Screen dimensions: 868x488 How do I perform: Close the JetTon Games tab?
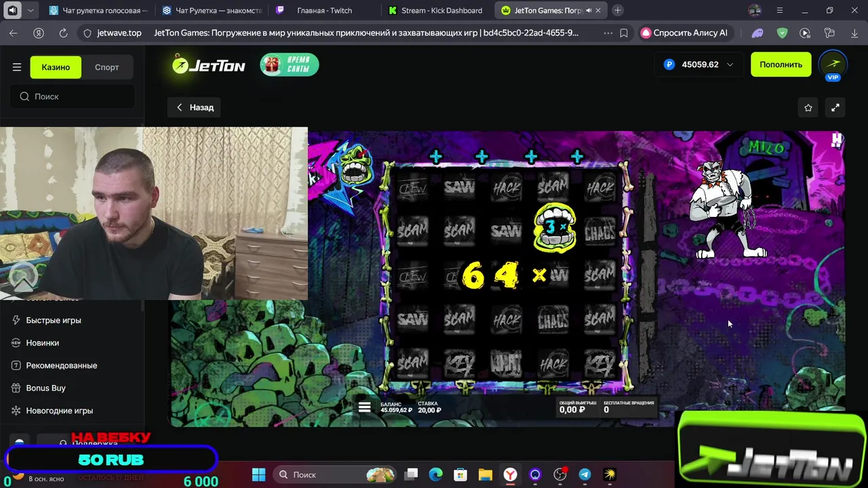[x=598, y=10]
